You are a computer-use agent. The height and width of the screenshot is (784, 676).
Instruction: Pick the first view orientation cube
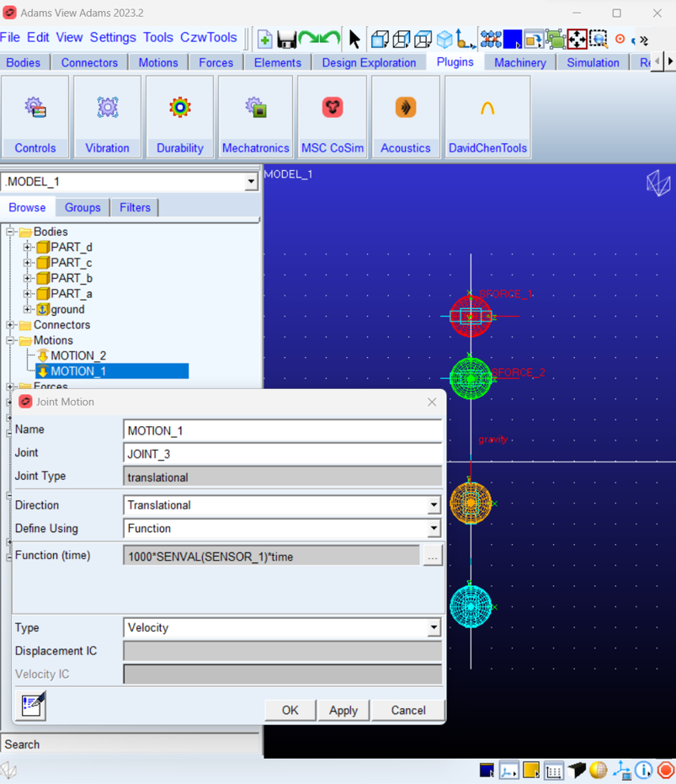point(380,39)
